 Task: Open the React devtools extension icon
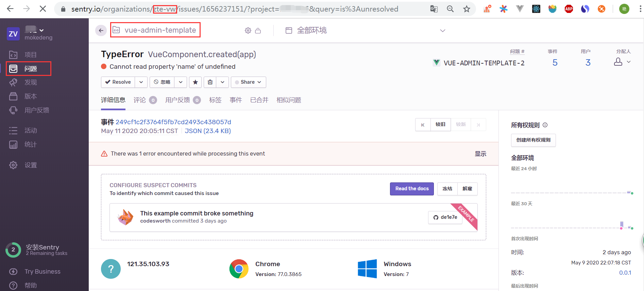[536, 9]
